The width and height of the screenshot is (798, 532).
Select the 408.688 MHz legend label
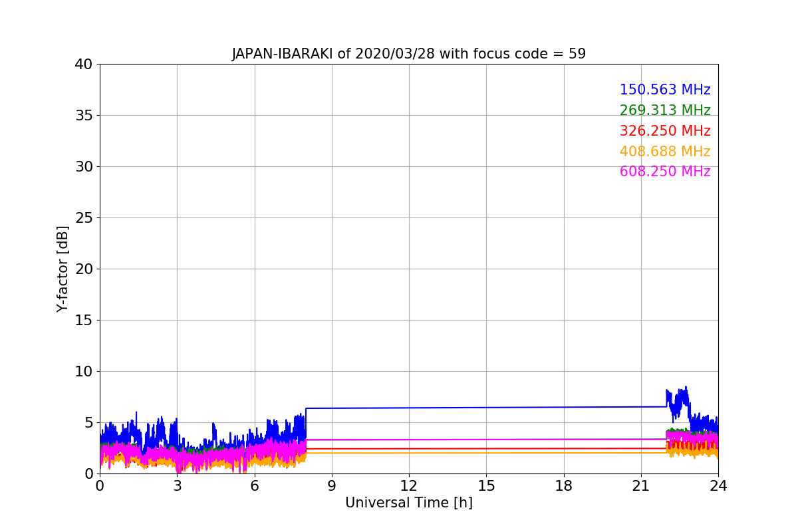tap(665, 152)
